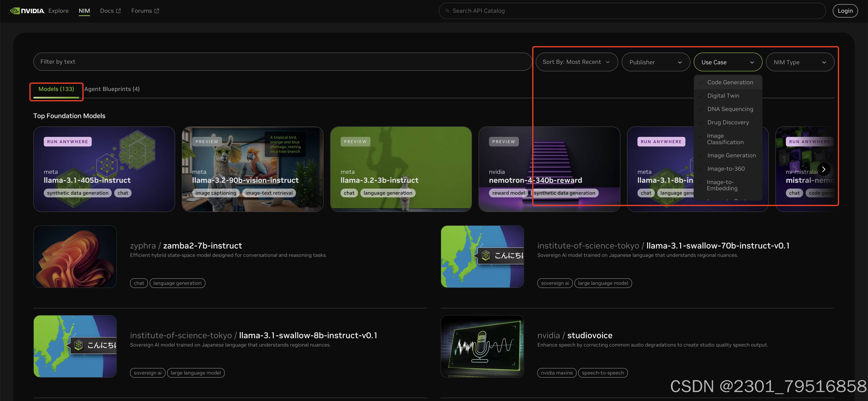Open the Sort By: Most Recent dropdown
Screen dimensions: 868x401
[577, 62]
